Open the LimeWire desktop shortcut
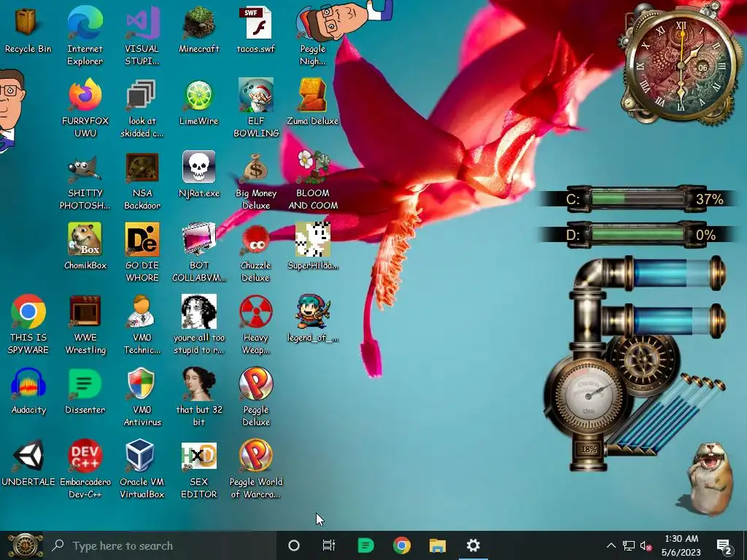Screen dimensions: 747x560 pyautogui.click(x=198, y=101)
